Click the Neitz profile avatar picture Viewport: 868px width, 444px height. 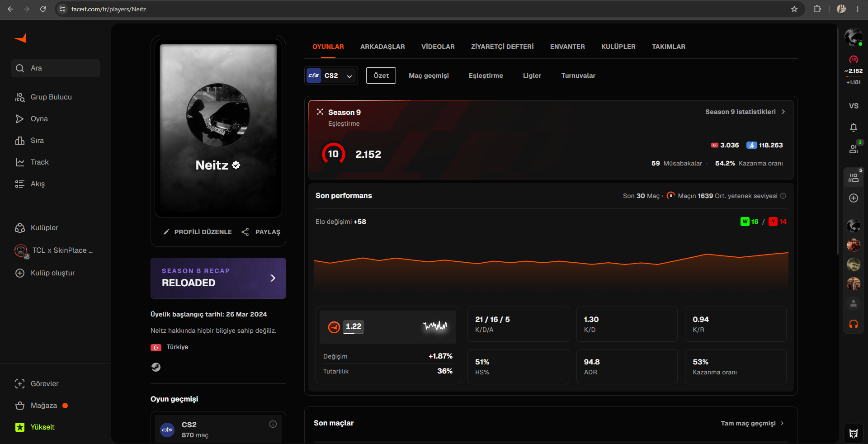click(218, 115)
